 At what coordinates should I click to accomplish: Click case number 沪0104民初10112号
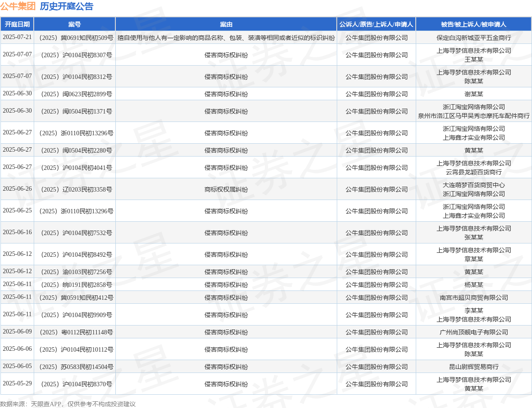(x=75, y=349)
